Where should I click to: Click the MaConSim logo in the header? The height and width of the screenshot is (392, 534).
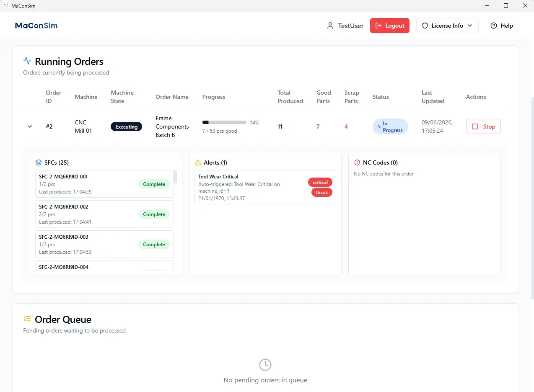(36, 26)
